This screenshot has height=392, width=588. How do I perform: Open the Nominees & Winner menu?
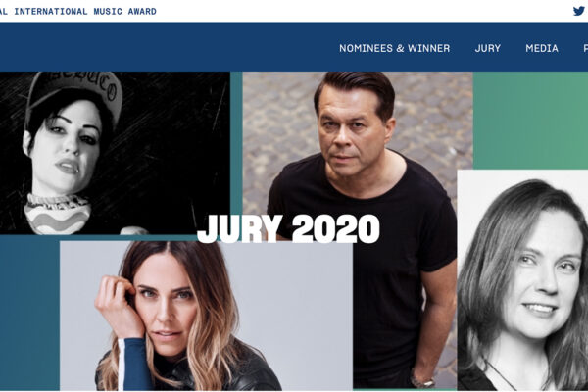point(395,48)
